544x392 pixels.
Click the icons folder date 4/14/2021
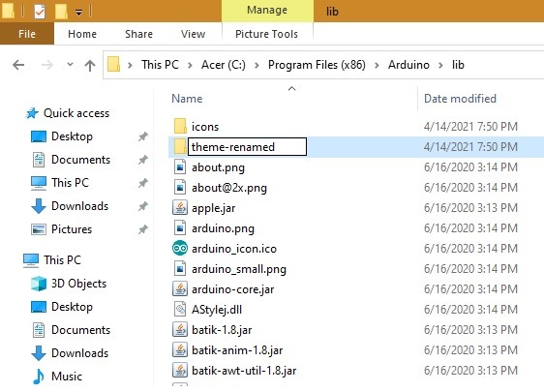coord(470,127)
